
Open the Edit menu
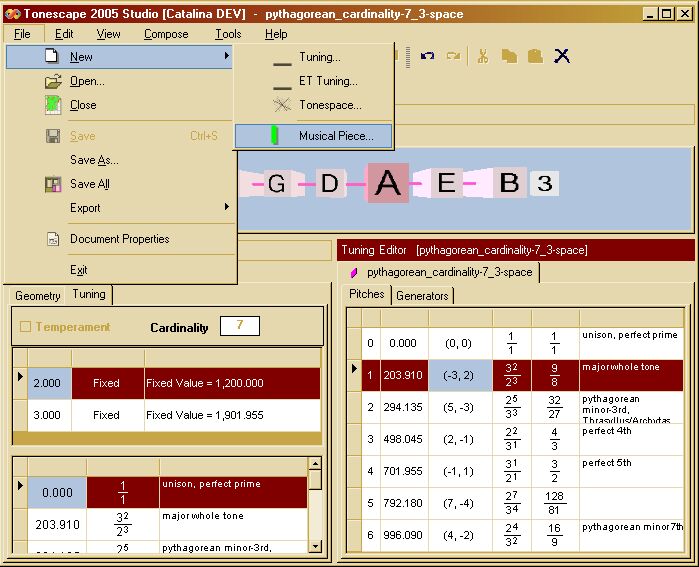[x=64, y=34]
